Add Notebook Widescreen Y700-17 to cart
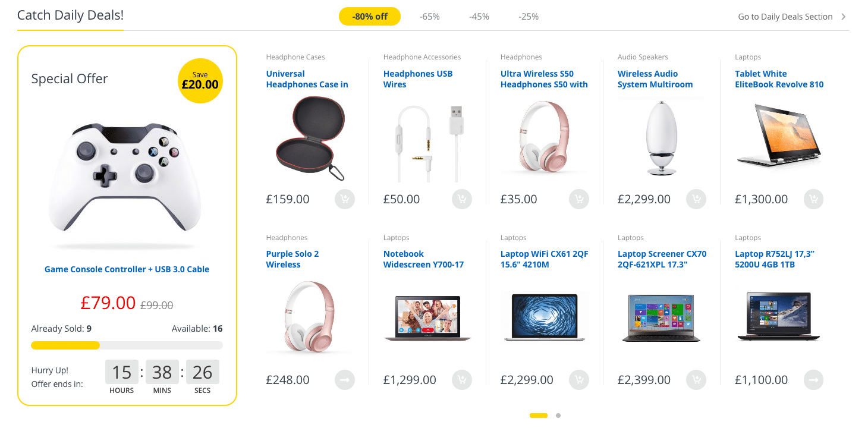 [462, 379]
